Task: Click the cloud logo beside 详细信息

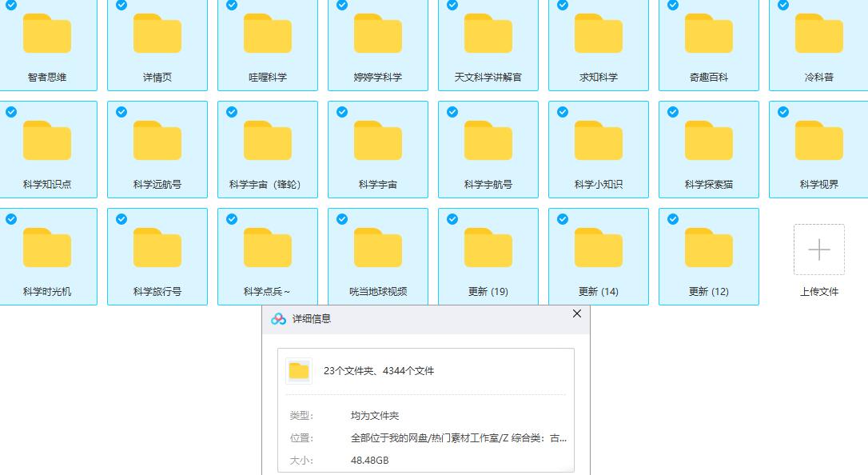Action: [x=278, y=319]
